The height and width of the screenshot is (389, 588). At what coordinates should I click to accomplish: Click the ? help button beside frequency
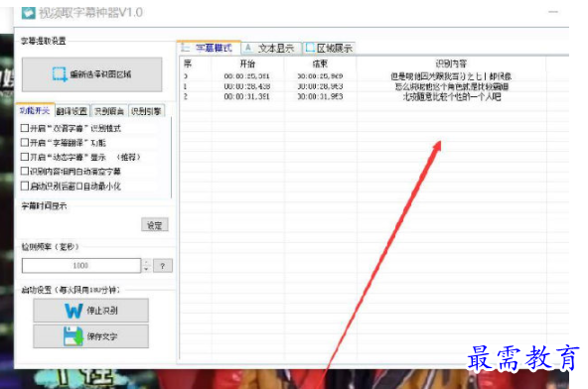pyautogui.click(x=162, y=266)
